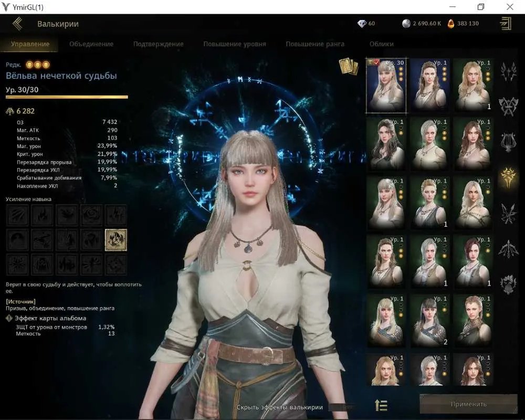Image resolution: width=525 pixels, height=420 pixels.
Task: Click the Срабатывание добивания stat row
Action: [x=67, y=178]
